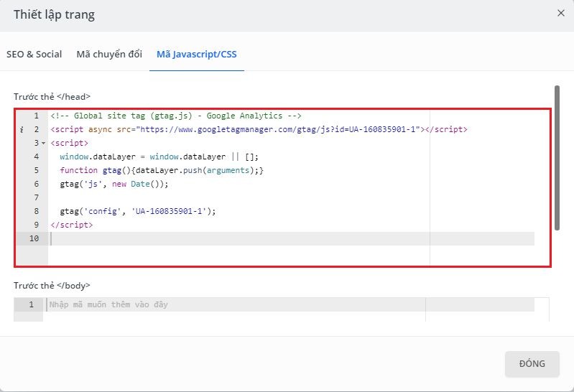
Task: Collapse the script block fold arrow on line 3
Action: 44,143
